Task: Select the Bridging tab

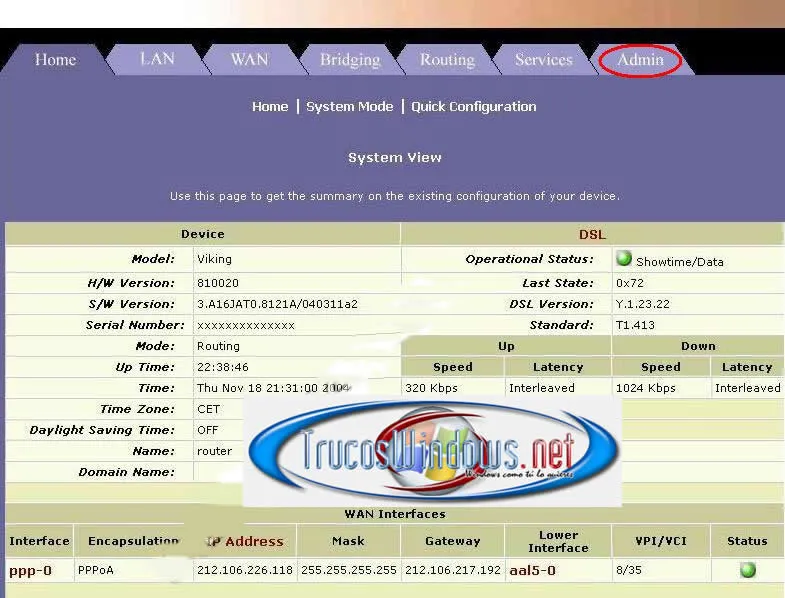Action: (350, 59)
